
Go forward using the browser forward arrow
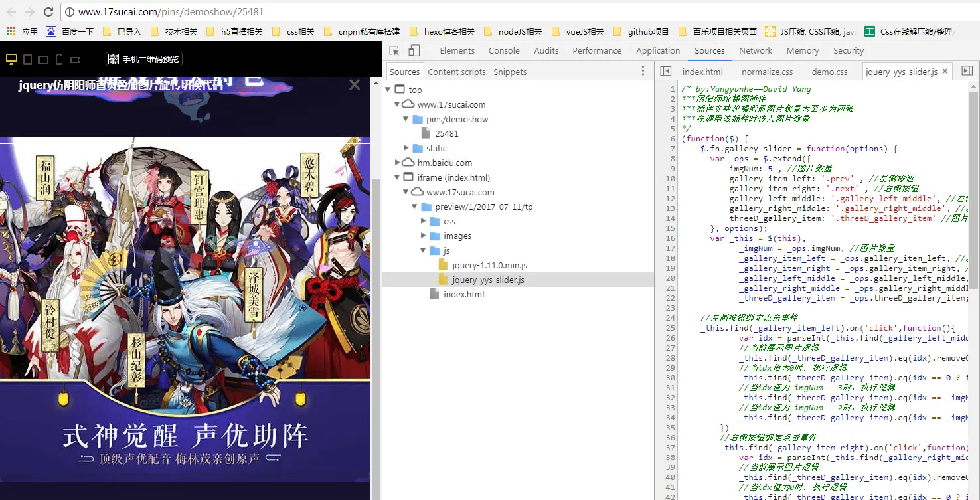pyautogui.click(x=29, y=11)
